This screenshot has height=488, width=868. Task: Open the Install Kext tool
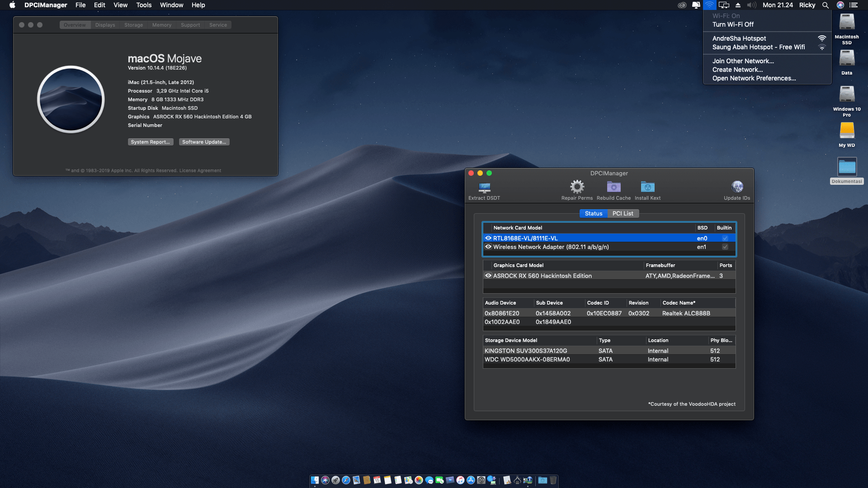647,187
